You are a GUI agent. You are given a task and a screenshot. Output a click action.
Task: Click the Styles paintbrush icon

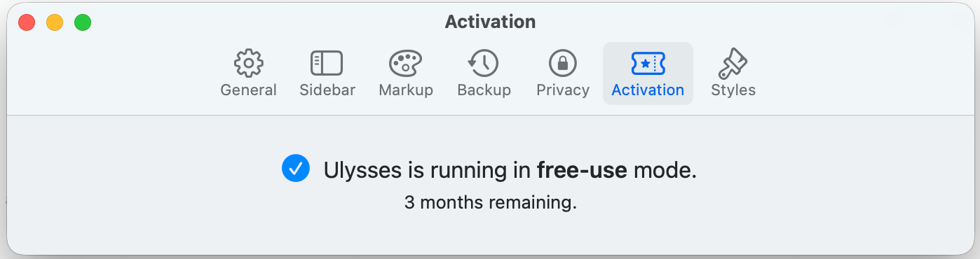[x=733, y=64]
